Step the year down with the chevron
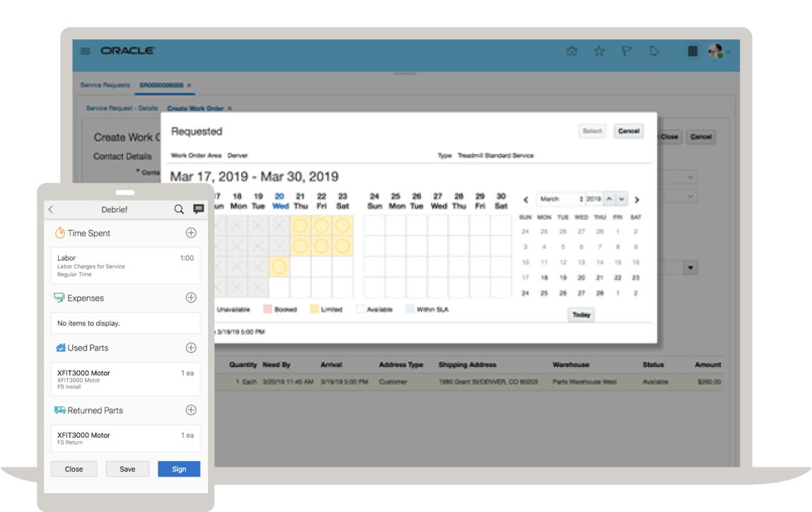Image resolution: width=812 pixels, height=512 pixels. pos(621,199)
